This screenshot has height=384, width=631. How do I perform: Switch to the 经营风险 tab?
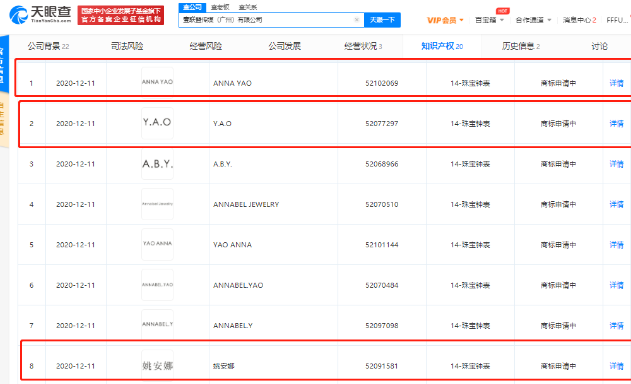point(206,46)
